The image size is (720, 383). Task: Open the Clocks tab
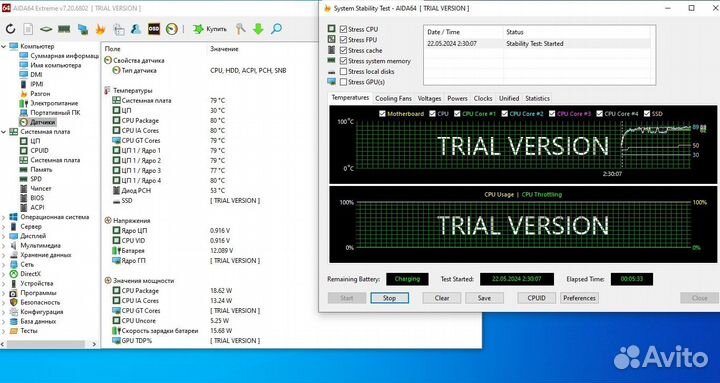[483, 98]
